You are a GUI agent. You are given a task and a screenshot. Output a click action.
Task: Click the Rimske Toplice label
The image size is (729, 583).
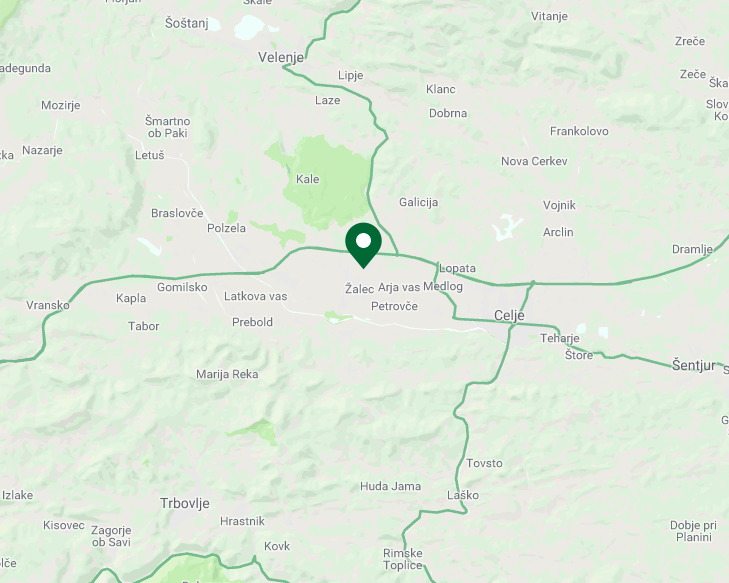[403, 559]
